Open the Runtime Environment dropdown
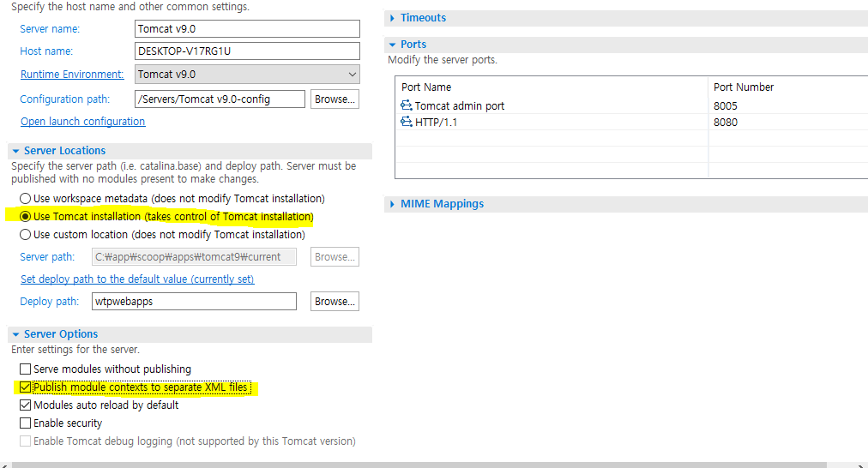 pos(247,74)
